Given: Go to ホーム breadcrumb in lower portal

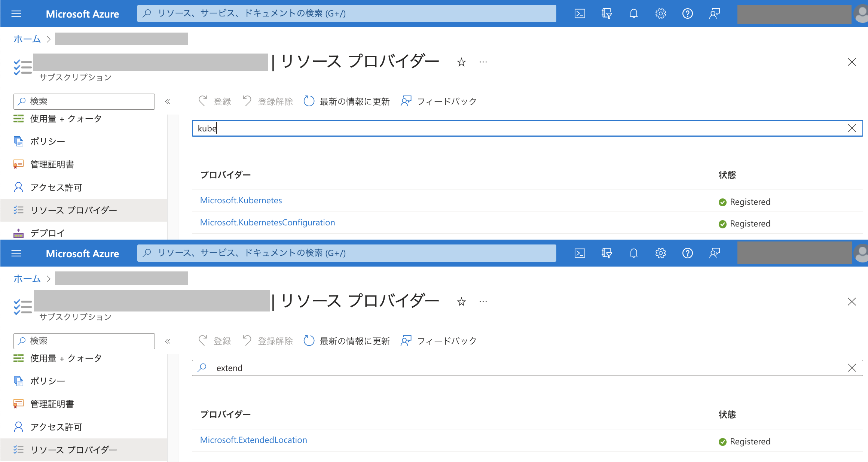Looking at the screenshot, I should pos(27,279).
